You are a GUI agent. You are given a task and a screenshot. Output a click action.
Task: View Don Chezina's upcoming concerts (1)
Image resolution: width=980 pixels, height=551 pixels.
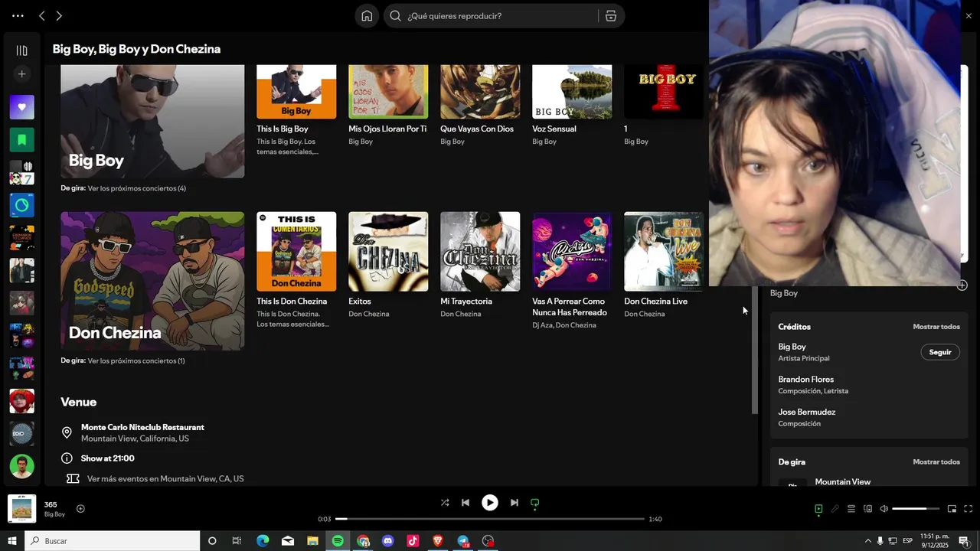tap(136, 360)
